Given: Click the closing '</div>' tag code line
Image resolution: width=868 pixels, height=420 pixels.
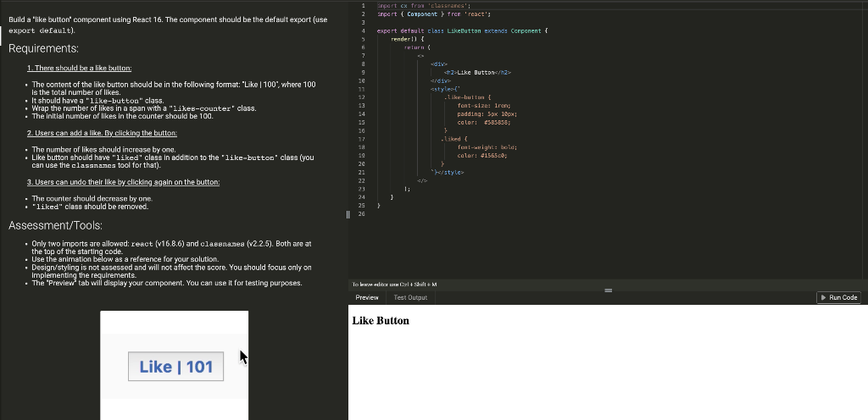Looking at the screenshot, I should pyautogui.click(x=441, y=80).
